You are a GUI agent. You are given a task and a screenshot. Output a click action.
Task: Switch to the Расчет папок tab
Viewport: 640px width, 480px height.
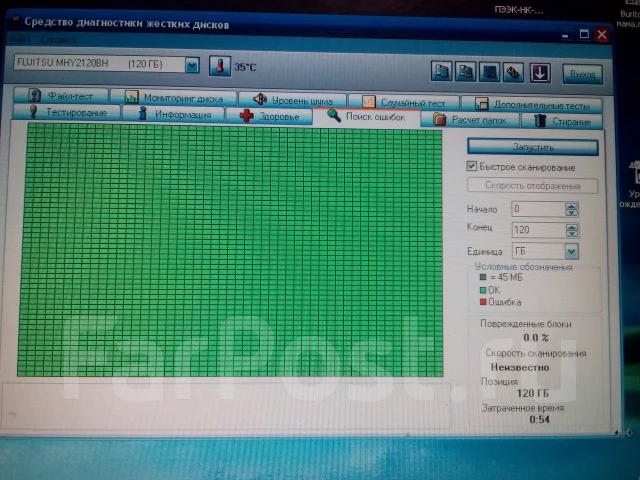(470, 120)
